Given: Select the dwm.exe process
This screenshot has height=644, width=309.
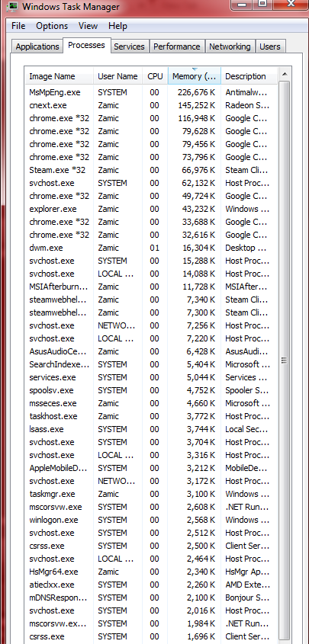Looking at the screenshot, I should pos(151,248).
